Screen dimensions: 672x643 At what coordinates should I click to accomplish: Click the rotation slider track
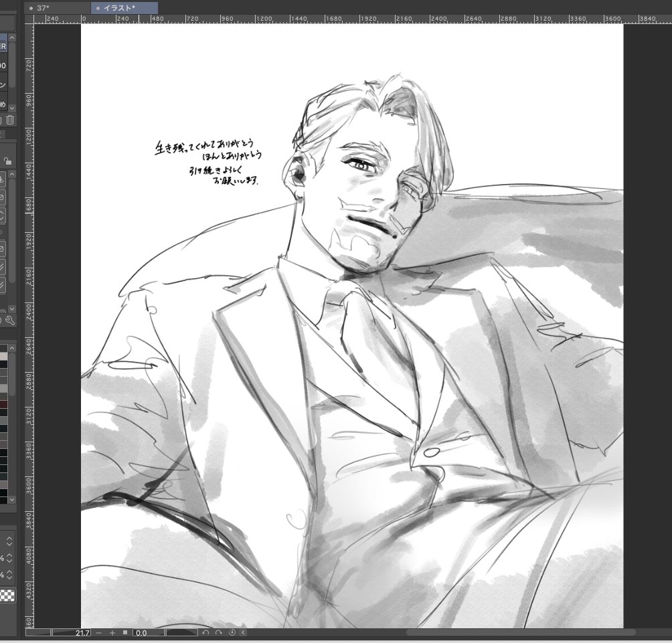pos(182,633)
